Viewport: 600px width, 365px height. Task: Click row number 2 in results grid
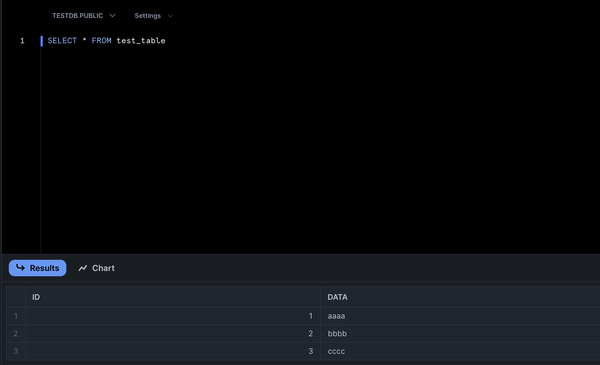coord(16,334)
